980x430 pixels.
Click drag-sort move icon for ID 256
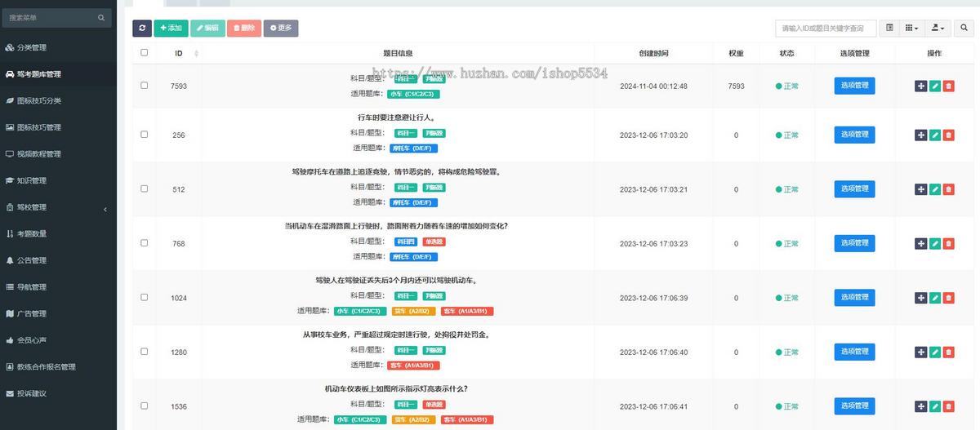click(921, 135)
